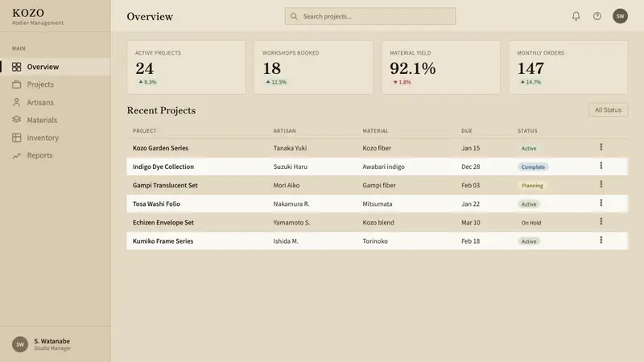644x362 pixels.
Task: Go to Overview in sidebar
Action: coord(55,67)
